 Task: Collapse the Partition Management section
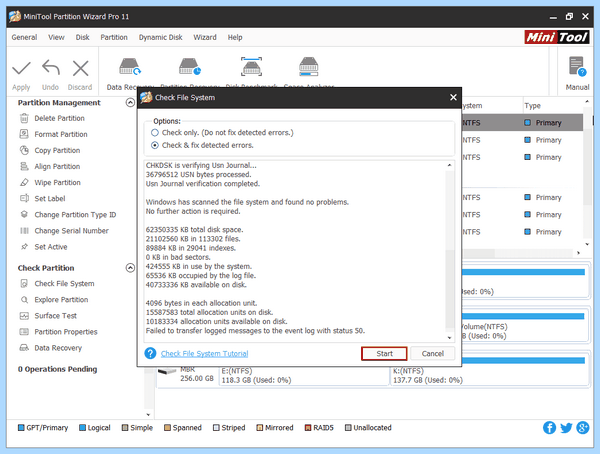pos(130,103)
